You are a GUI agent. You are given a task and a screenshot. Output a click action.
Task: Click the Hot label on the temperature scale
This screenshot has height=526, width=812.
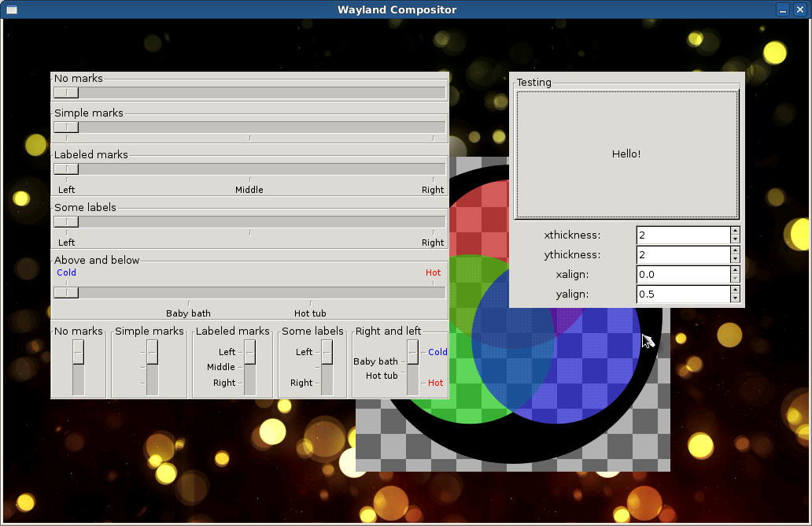[x=433, y=272]
